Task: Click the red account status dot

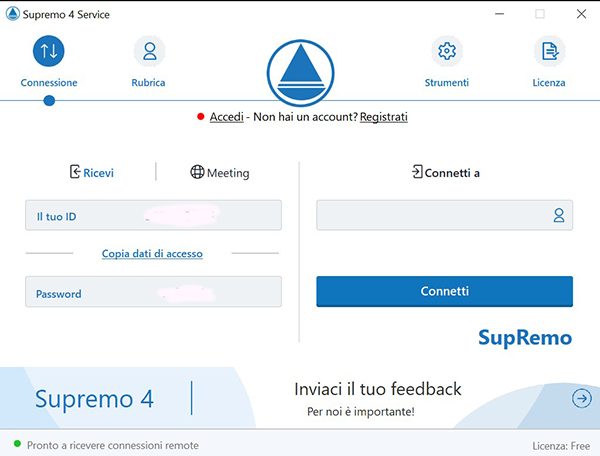Action: (x=201, y=116)
